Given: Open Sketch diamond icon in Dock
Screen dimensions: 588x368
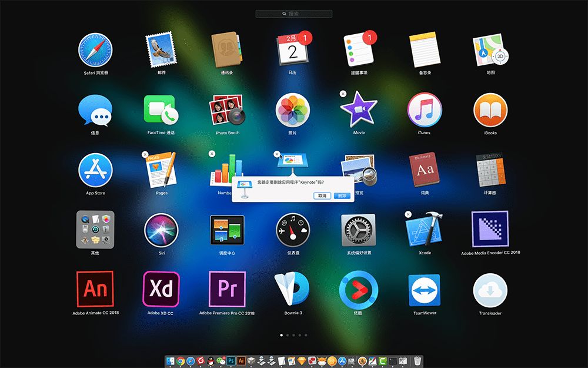Looking at the screenshot, I should pos(302,361).
